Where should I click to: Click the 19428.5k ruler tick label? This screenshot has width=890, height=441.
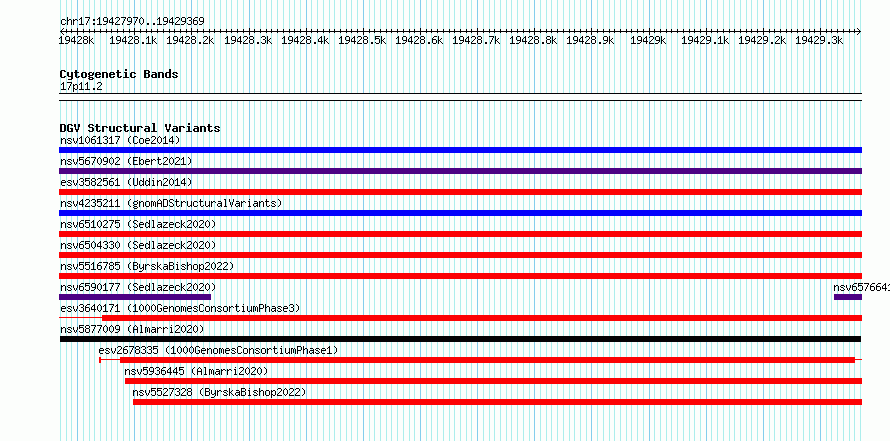pyautogui.click(x=362, y=40)
